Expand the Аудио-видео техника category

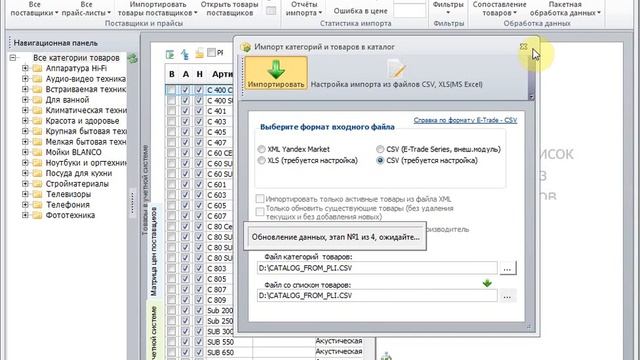[25, 79]
